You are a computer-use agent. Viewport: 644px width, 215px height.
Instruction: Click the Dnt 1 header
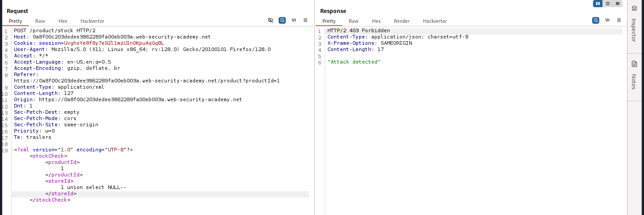click(x=23, y=106)
